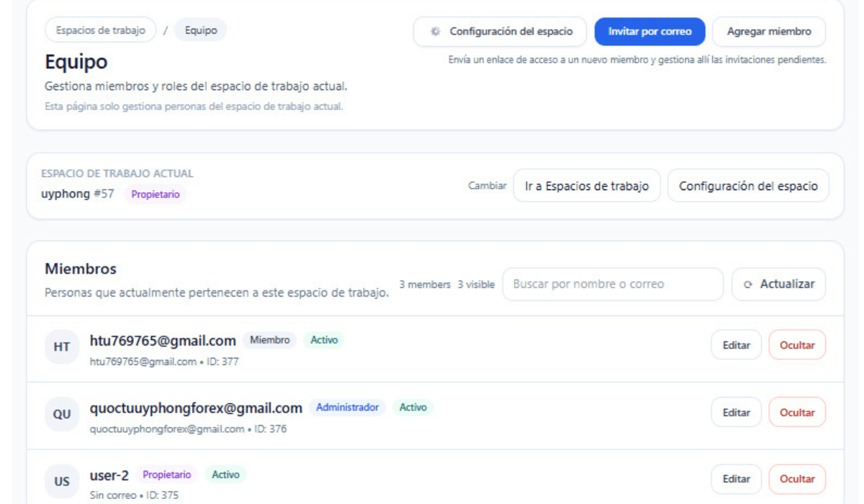Image resolution: width=864 pixels, height=504 pixels.
Task: Click 'Sin correo • ID: 375' text
Action: pos(134,495)
